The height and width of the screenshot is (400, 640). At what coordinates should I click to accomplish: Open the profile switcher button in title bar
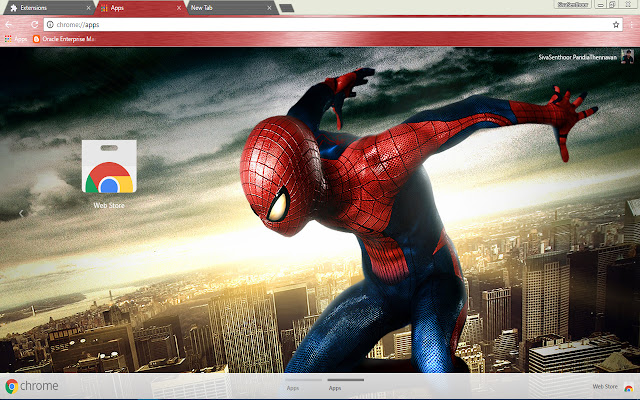573,4
